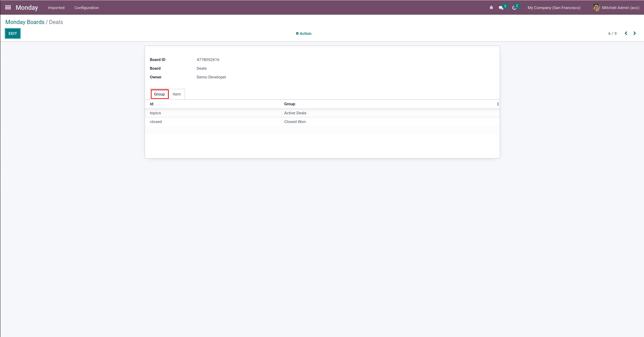Select the 'closed' id cell
The image size is (644, 337).
156,122
